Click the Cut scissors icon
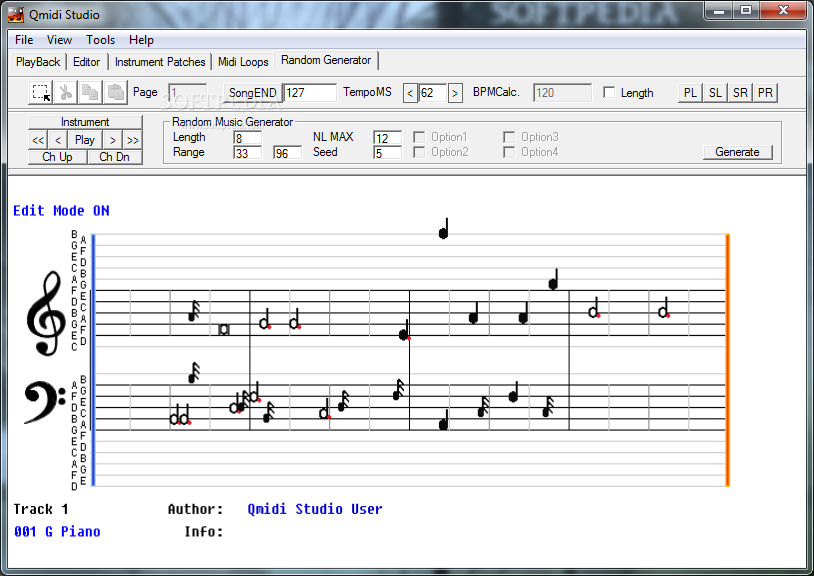 (66, 92)
